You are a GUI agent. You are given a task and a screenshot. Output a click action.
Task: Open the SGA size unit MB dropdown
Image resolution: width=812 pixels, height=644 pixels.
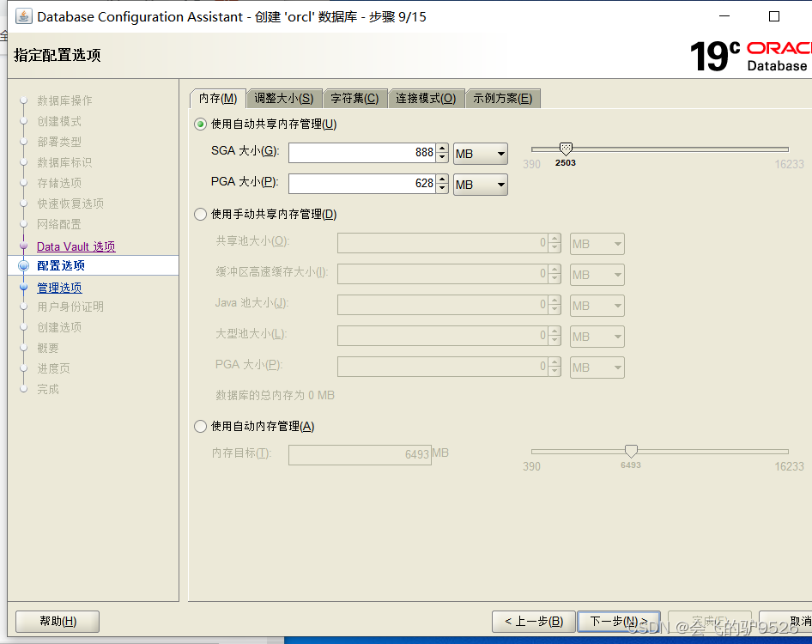[480, 153]
